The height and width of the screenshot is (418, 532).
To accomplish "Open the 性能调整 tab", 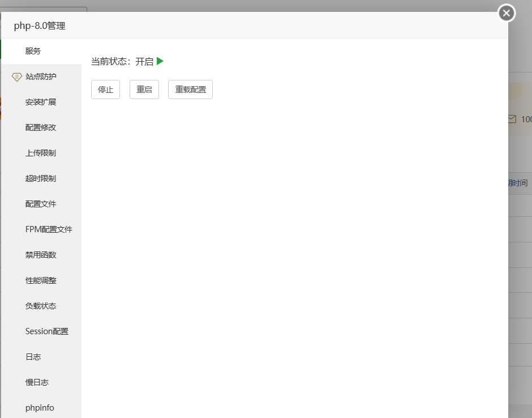I will pyautogui.click(x=41, y=280).
